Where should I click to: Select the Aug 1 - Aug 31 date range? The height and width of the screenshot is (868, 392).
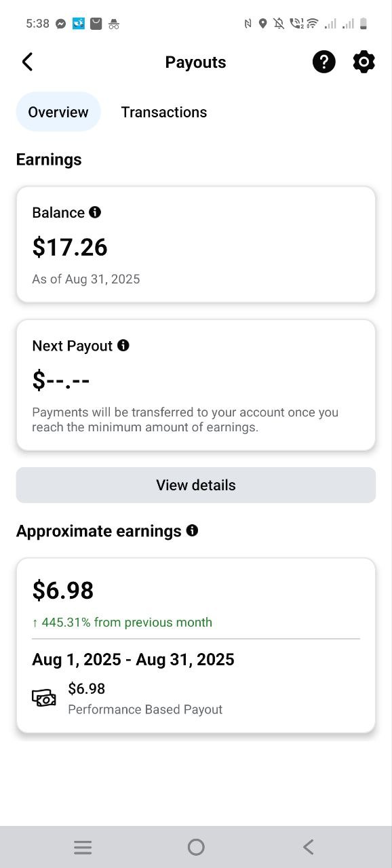coord(133,659)
